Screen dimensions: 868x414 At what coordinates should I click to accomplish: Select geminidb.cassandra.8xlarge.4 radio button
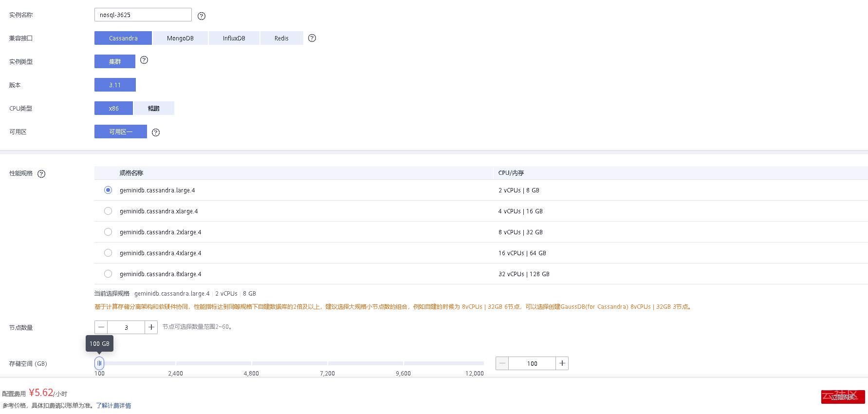pos(108,274)
